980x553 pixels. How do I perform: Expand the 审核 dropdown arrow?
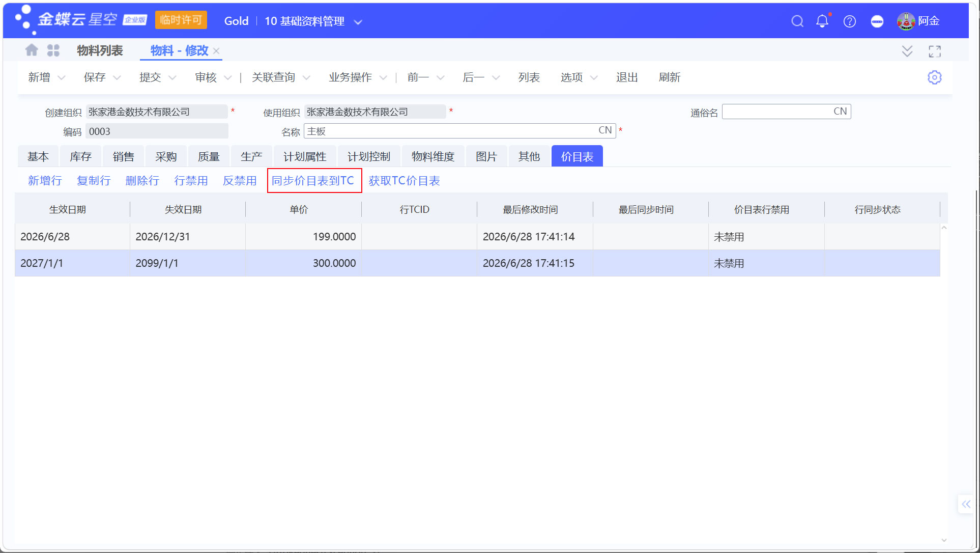[228, 78]
